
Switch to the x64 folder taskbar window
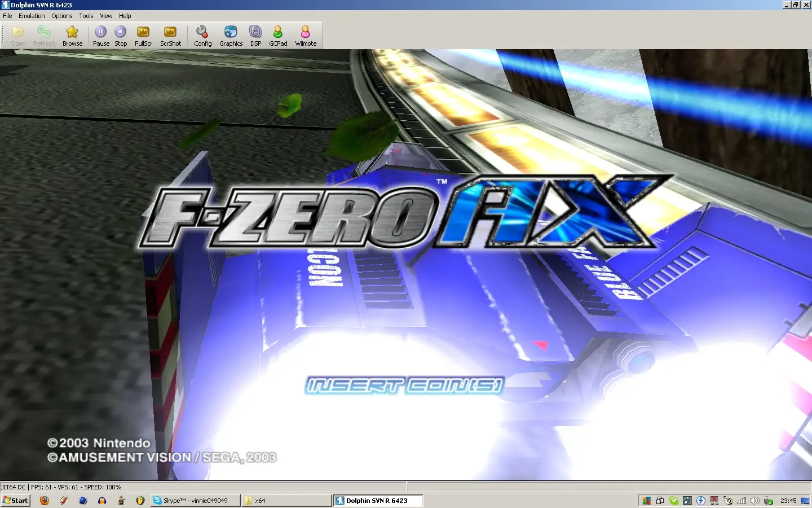286,501
